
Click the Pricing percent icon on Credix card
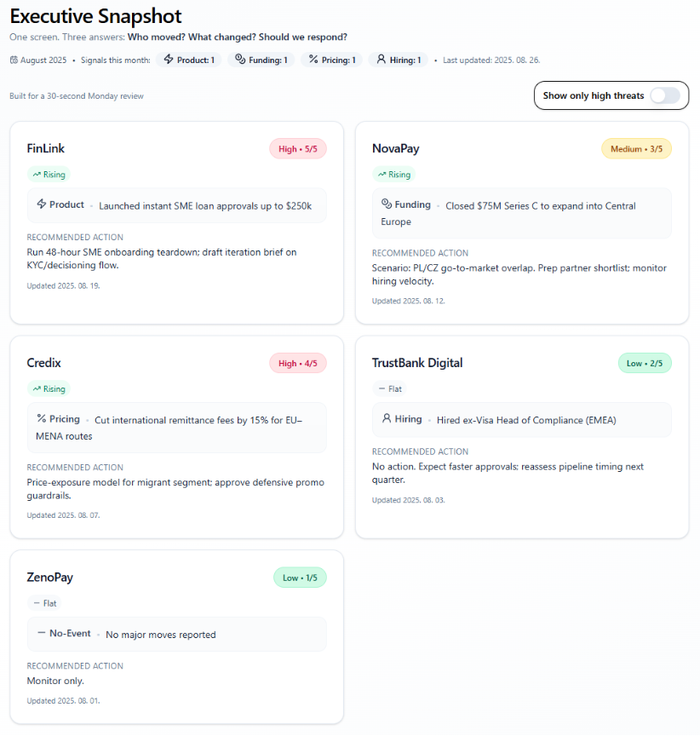click(x=40, y=420)
